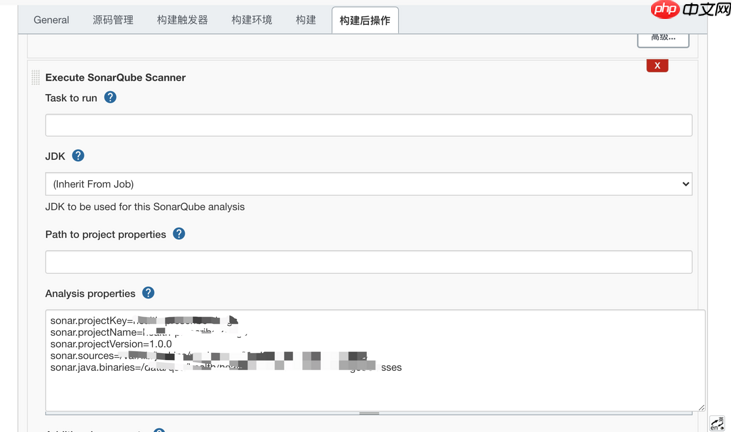Delete the SonarQube Scanner step with red X
This screenshot has width=732, height=432.
[657, 65]
